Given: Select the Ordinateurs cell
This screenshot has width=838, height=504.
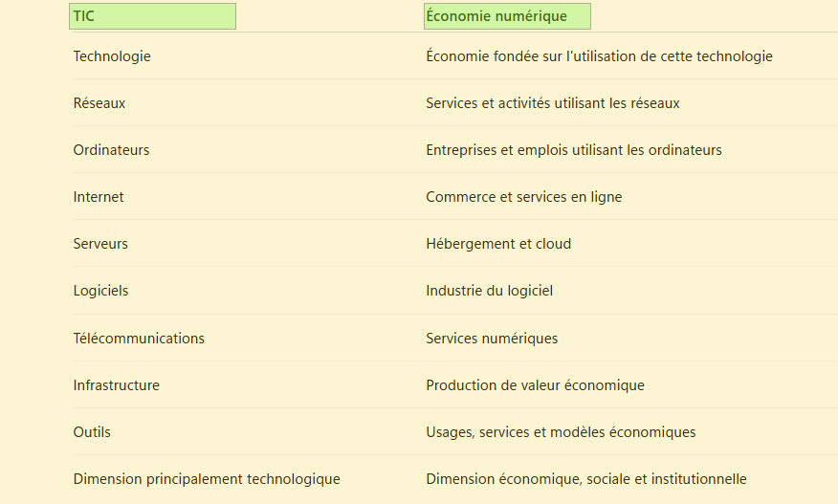Looking at the screenshot, I should click(111, 149).
